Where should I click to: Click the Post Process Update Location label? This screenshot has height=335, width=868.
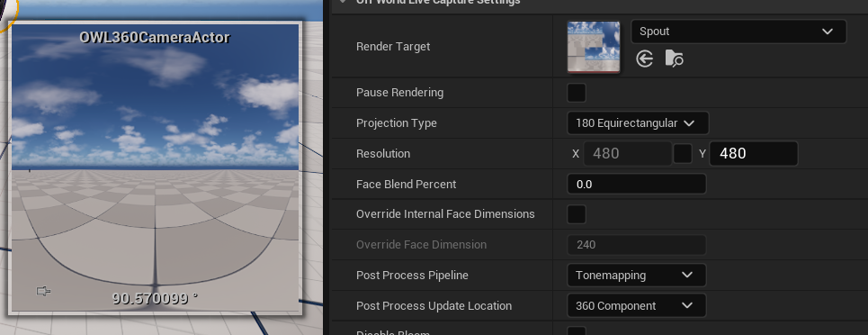434,305
